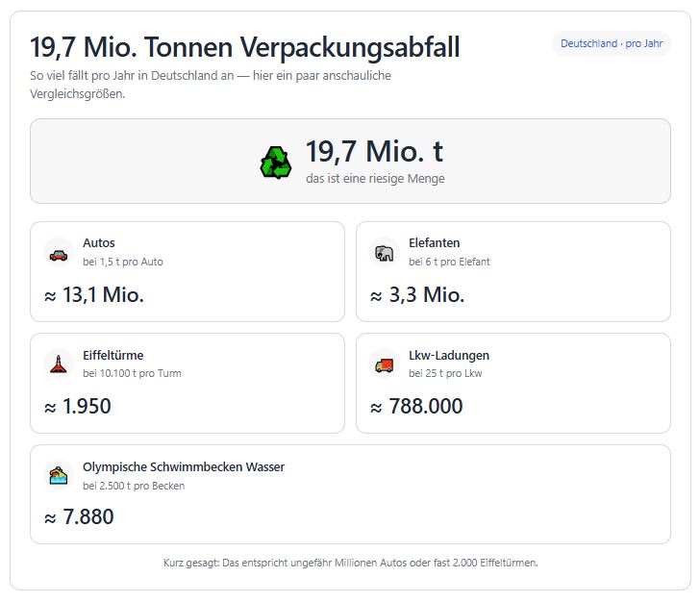Click the Deutschland · pro Jahr badge
Screen dimensions: 700x602
[611, 44]
